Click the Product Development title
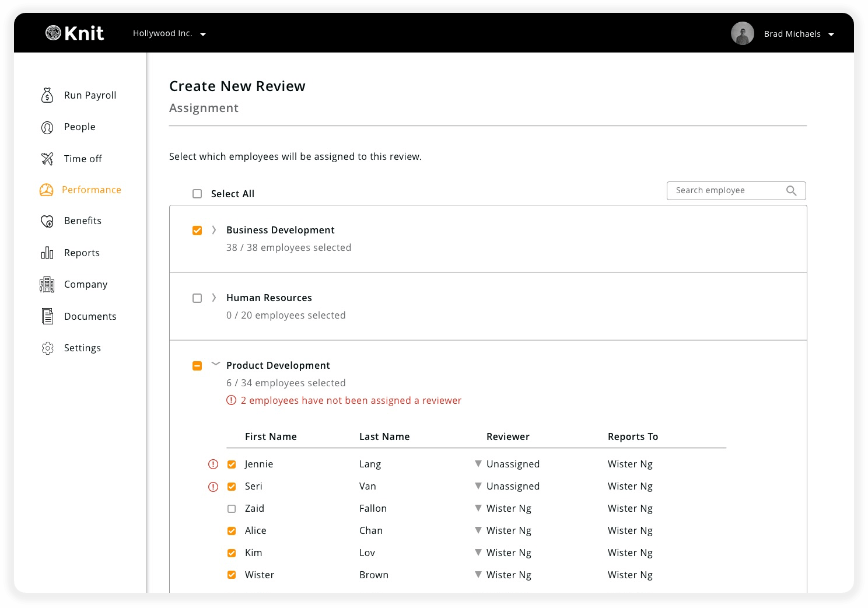This screenshot has width=868, height=608. pos(278,365)
